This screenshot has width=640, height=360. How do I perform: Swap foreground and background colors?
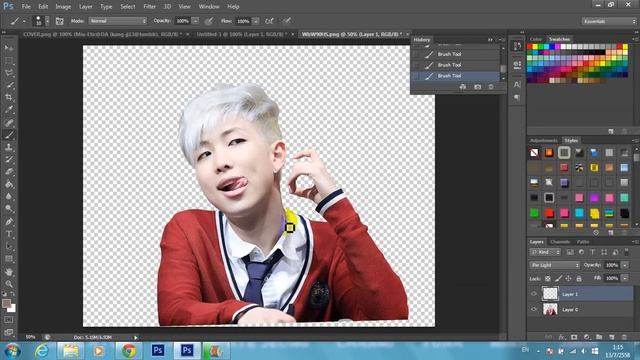(13, 293)
